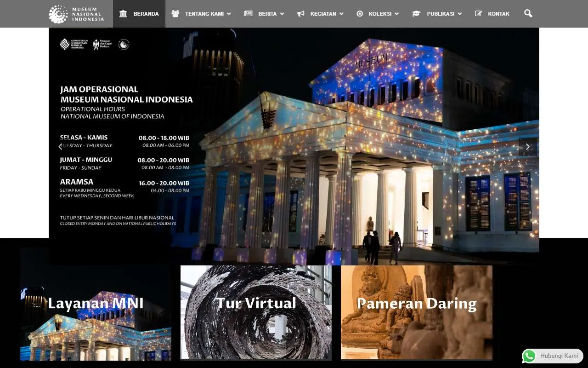Expand the Kegiatan dropdown arrow

[x=341, y=14]
